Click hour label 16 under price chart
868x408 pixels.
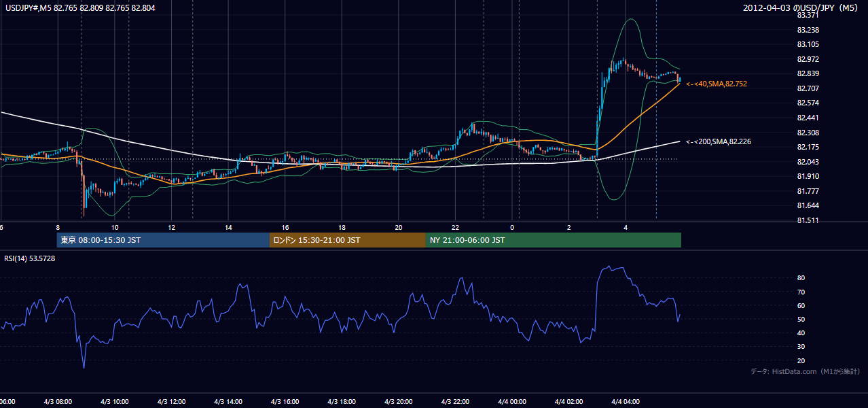pos(285,227)
